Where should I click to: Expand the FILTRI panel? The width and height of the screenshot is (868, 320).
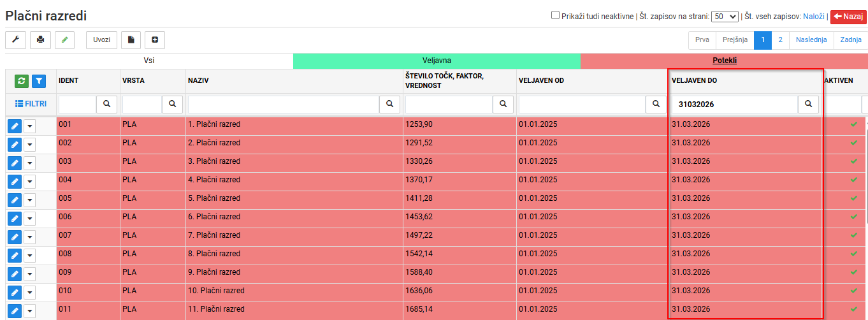pos(31,103)
